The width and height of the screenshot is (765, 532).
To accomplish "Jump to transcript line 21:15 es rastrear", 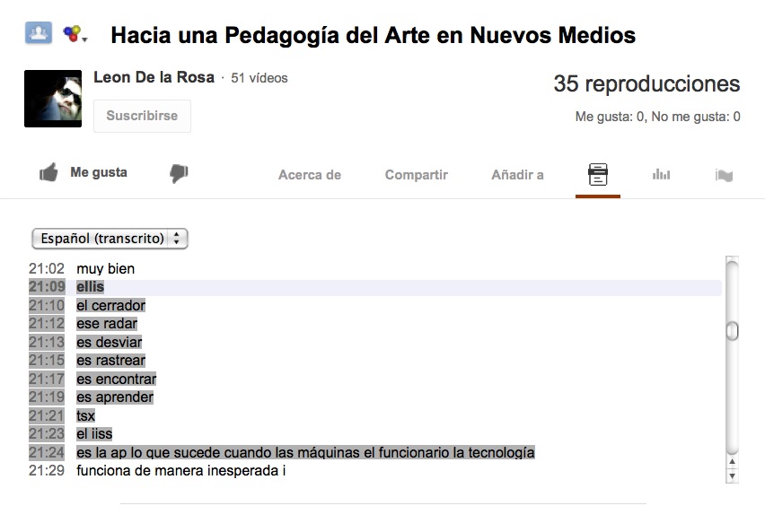I will [x=110, y=360].
